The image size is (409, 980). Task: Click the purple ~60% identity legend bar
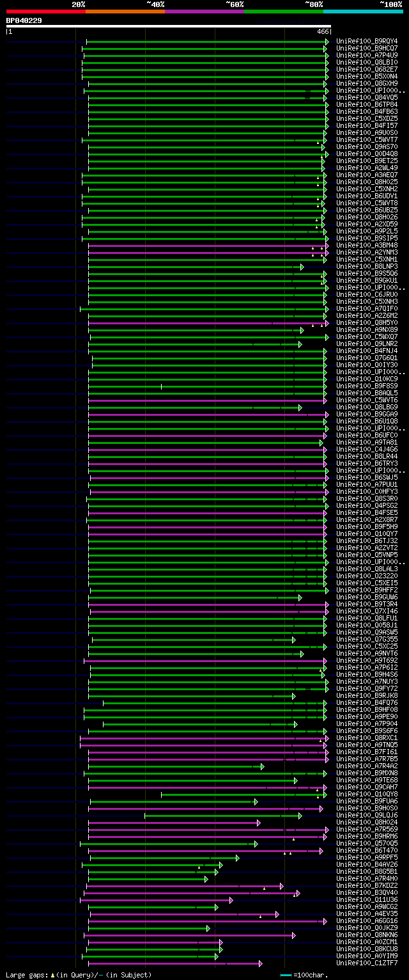[204, 12]
